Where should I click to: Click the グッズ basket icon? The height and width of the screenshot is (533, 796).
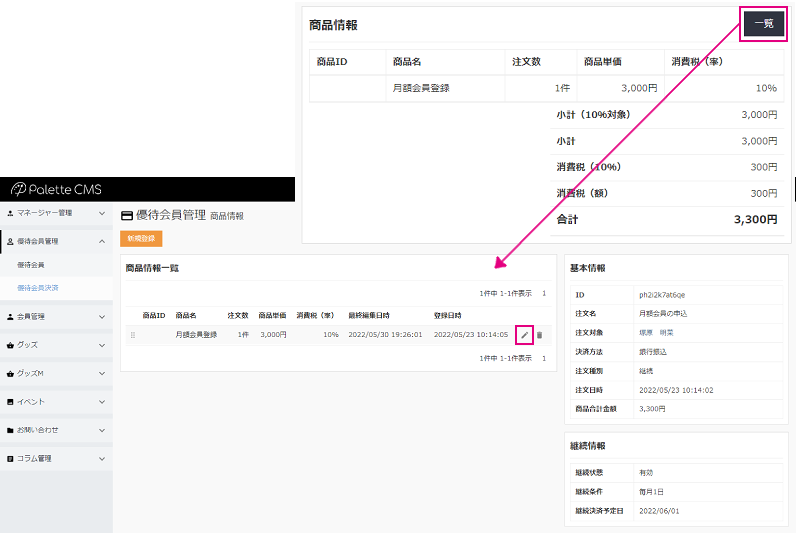tap(10, 345)
